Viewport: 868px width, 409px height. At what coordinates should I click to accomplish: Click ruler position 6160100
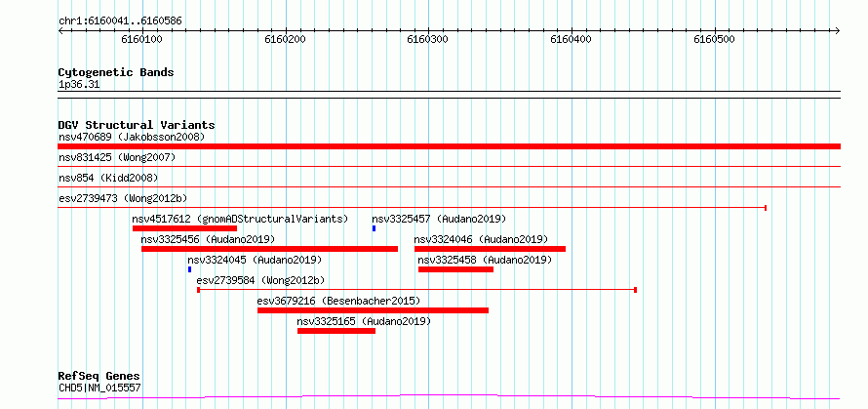(x=141, y=39)
